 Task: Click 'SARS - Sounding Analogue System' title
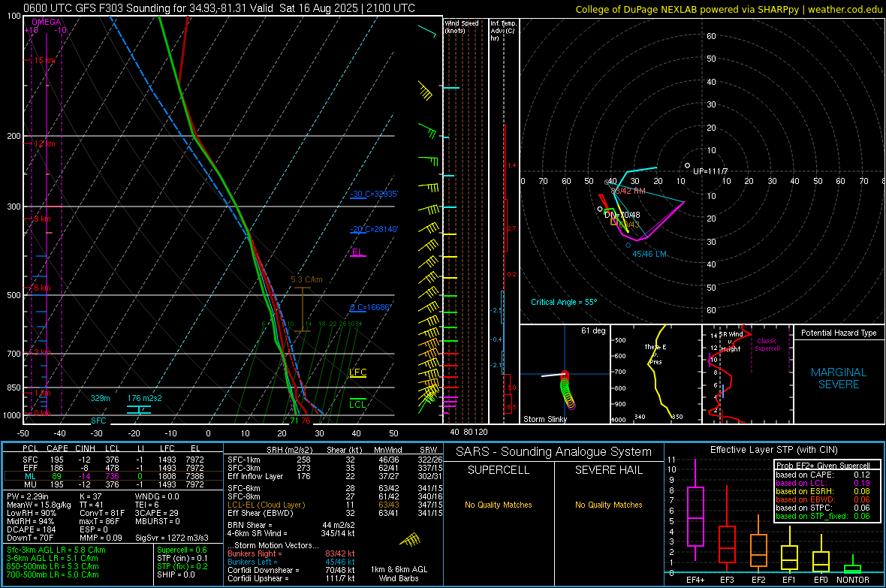point(554,451)
